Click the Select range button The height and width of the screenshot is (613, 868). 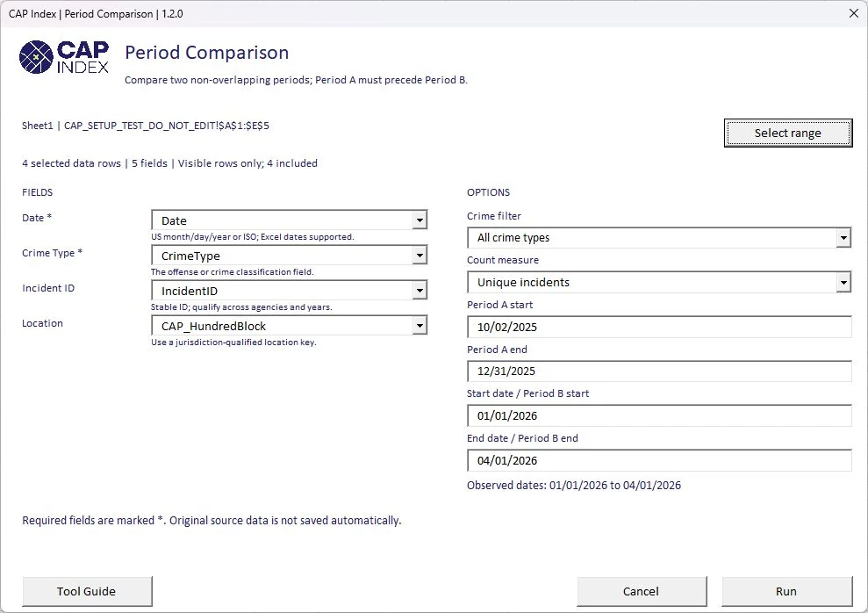(788, 133)
